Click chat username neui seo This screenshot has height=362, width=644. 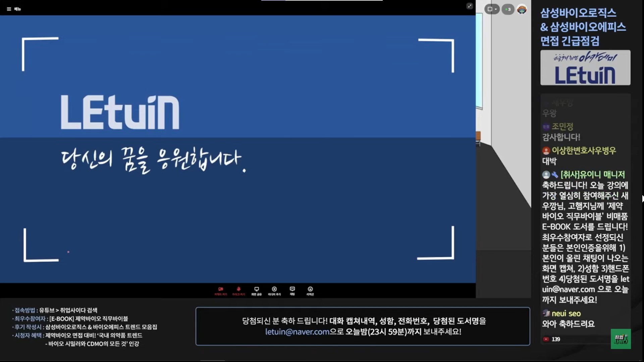click(x=566, y=313)
